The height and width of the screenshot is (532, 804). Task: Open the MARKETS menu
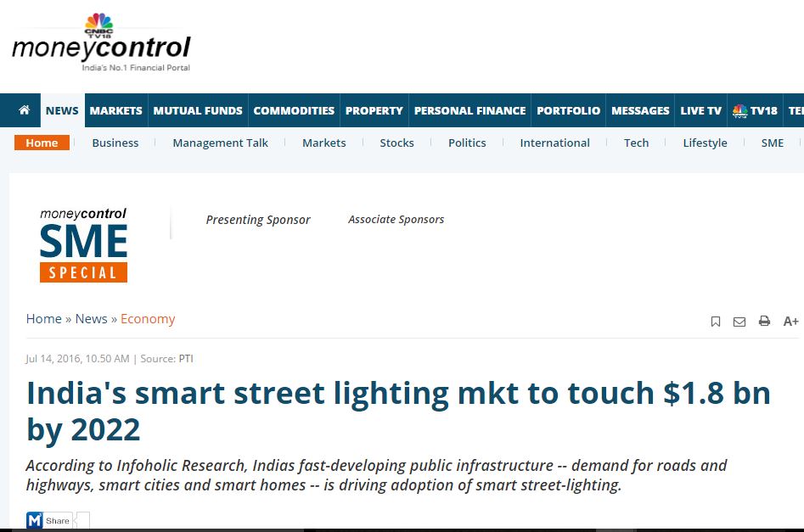click(x=115, y=110)
